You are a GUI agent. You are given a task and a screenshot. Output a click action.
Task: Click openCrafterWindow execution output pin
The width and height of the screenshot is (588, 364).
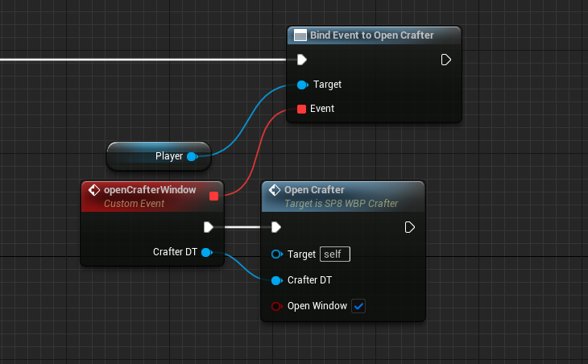click(x=209, y=227)
